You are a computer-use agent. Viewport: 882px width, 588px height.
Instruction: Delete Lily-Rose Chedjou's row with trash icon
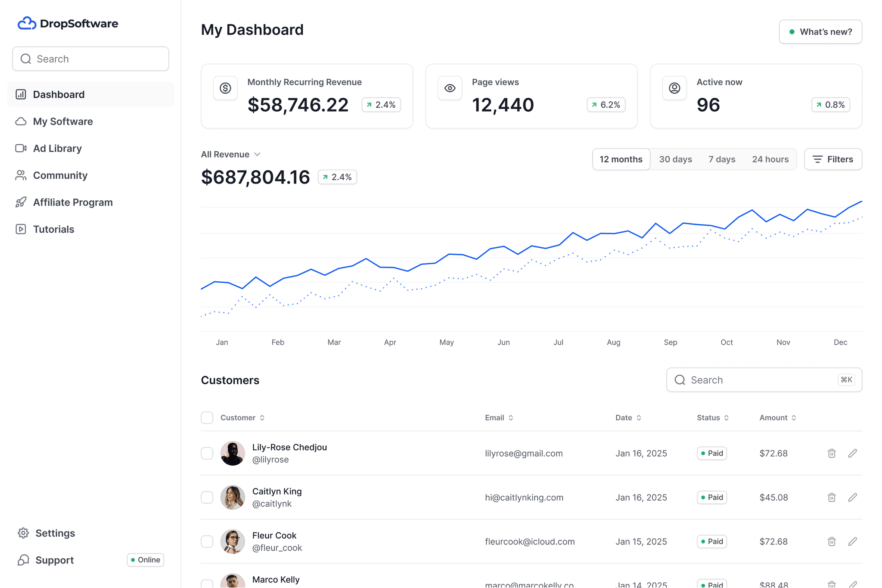pos(832,453)
